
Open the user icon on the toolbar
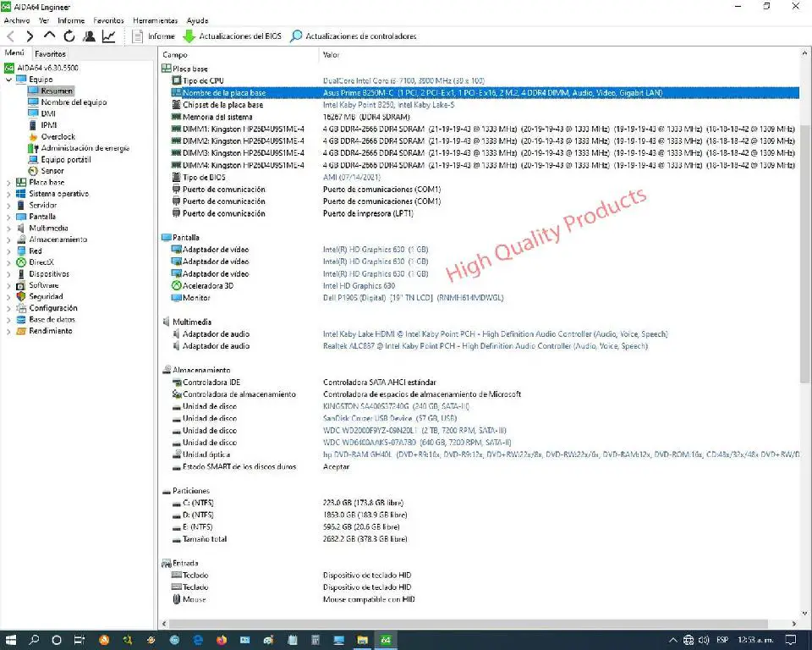89,36
